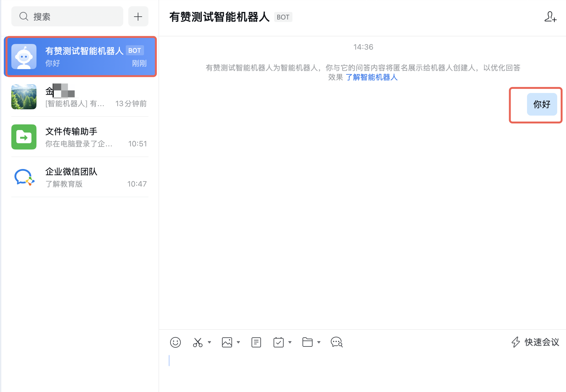Screen dimensions: 566x392
Task: Select the 有赞测试智能机器人 conversation
Action: (80, 57)
